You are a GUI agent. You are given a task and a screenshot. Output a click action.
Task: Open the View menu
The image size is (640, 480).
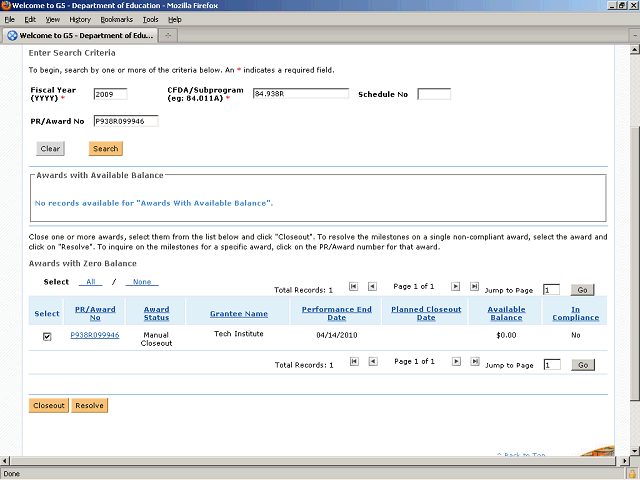click(x=53, y=20)
